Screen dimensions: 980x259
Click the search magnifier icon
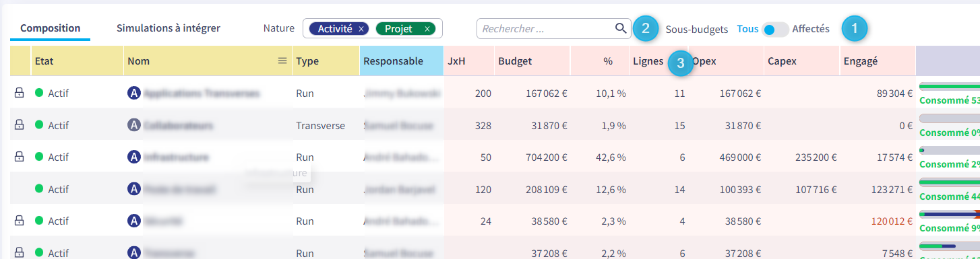621,28
